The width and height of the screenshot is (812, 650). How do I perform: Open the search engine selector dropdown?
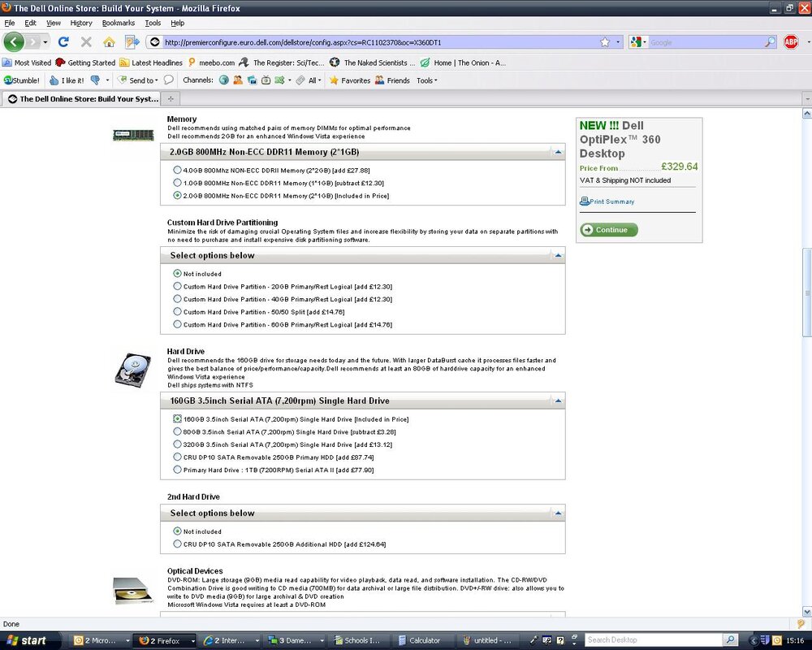(x=638, y=42)
